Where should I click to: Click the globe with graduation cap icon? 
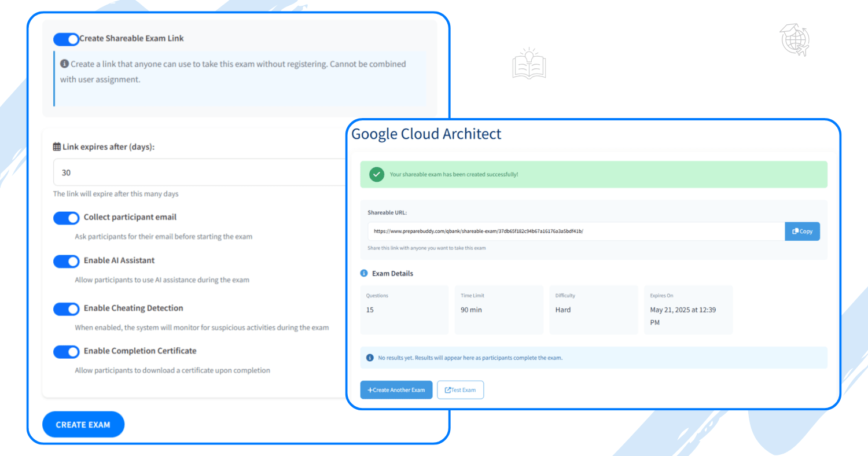(x=795, y=40)
